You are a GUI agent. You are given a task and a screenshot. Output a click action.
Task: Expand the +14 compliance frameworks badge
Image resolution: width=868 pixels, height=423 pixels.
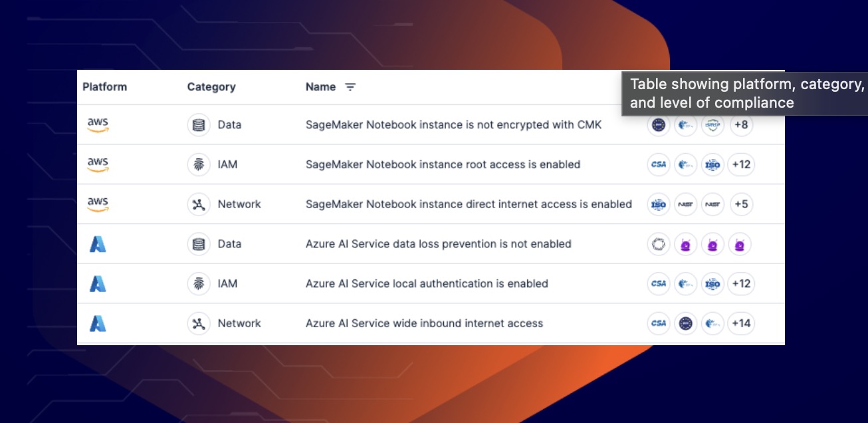(x=740, y=323)
